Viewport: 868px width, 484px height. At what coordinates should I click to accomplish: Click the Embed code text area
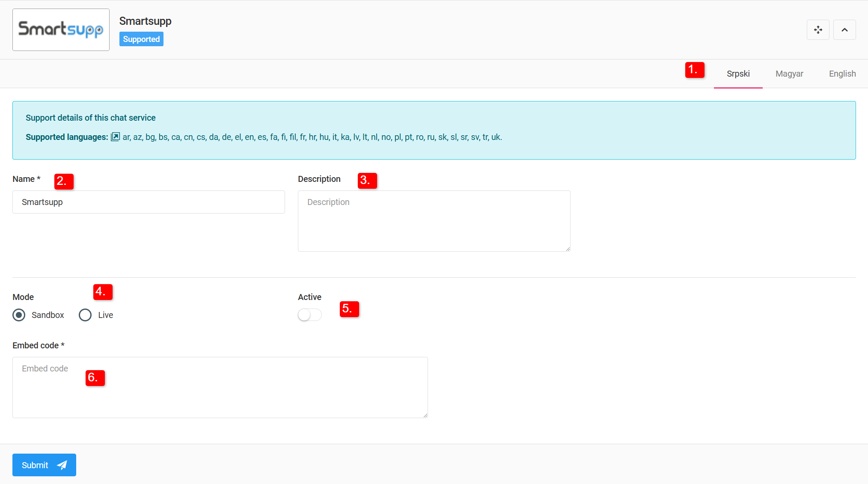point(220,387)
